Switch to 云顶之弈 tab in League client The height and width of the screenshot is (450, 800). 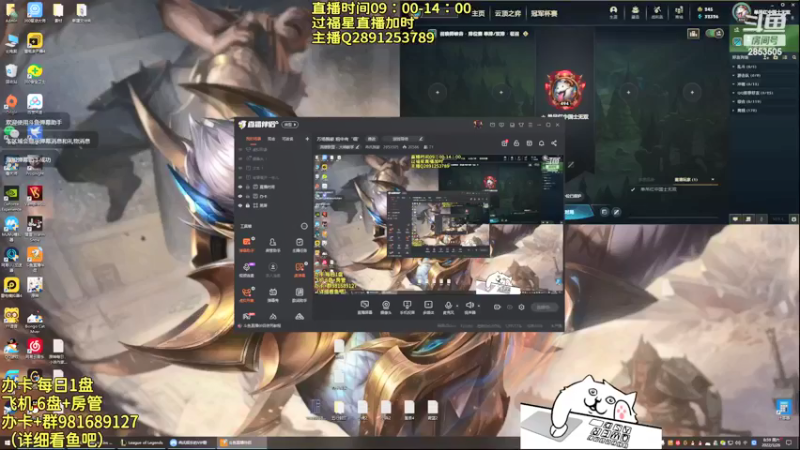click(x=508, y=13)
